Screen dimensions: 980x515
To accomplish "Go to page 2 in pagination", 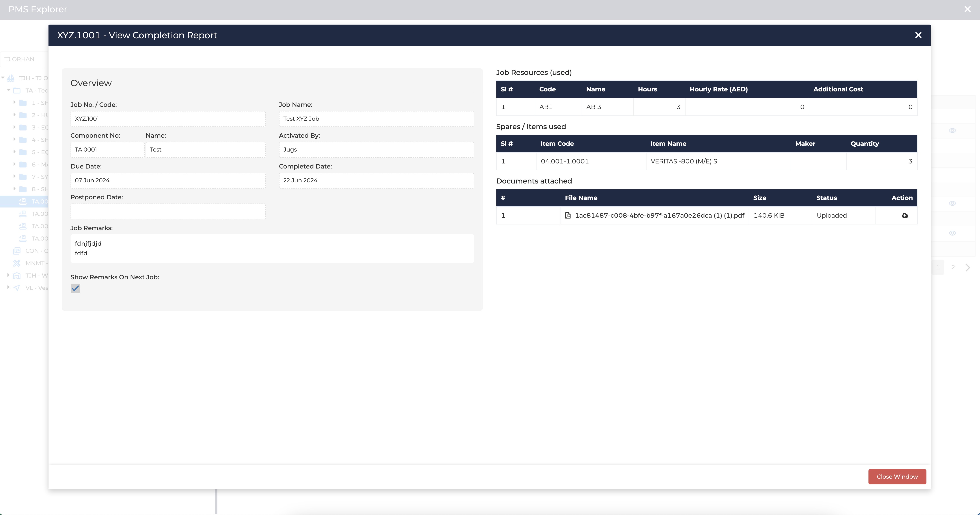I will (x=953, y=267).
